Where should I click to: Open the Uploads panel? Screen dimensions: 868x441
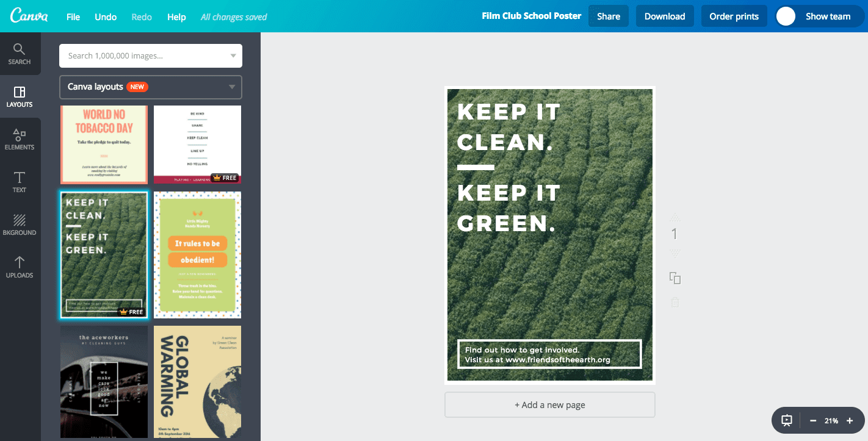pyautogui.click(x=20, y=267)
